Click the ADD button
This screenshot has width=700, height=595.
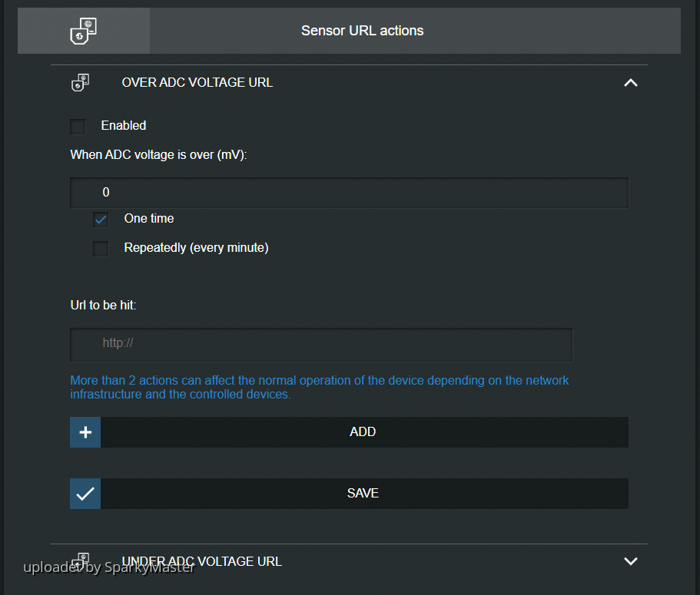point(363,432)
